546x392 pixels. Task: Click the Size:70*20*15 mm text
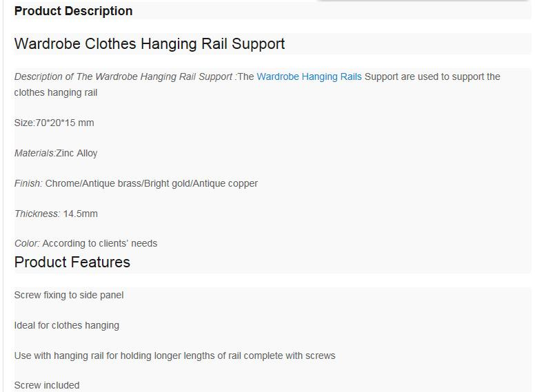(54, 123)
